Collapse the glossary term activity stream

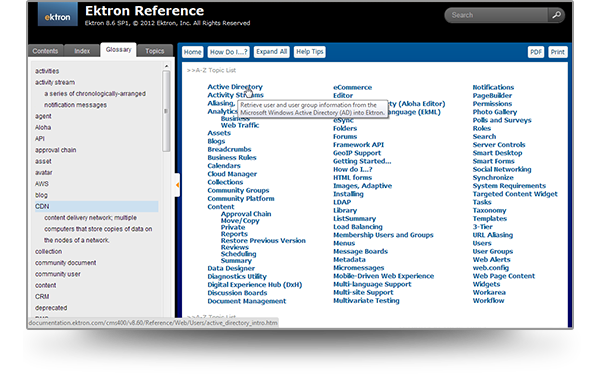[x=55, y=82]
